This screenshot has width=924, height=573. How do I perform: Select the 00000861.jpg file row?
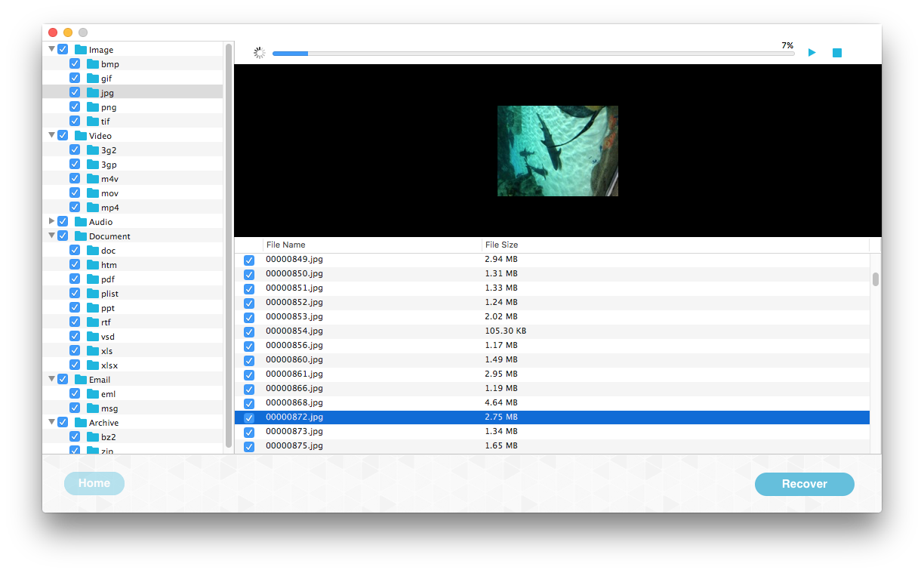click(x=552, y=374)
